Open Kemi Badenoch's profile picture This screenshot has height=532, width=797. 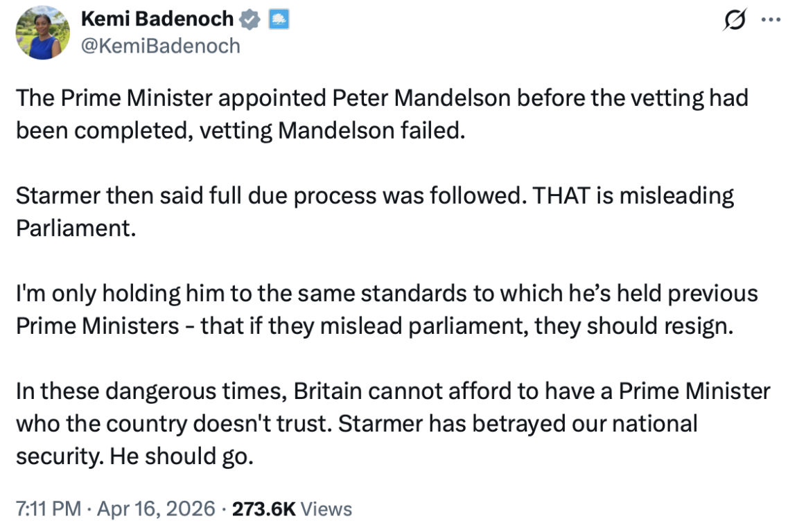[43, 33]
